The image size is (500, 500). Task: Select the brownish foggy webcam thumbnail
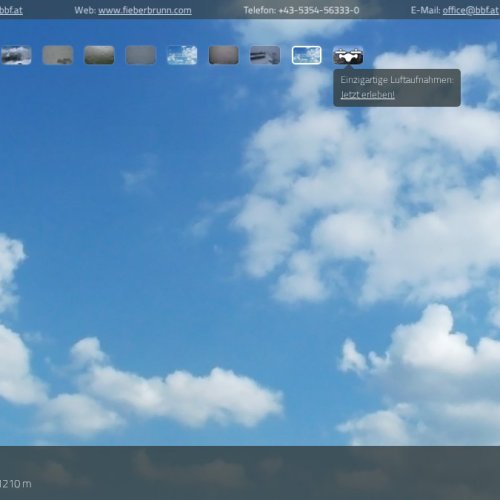pyautogui.click(x=223, y=55)
